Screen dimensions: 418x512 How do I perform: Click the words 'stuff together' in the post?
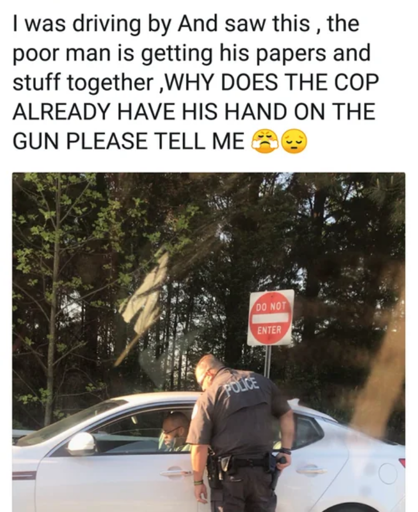click(x=83, y=83)
